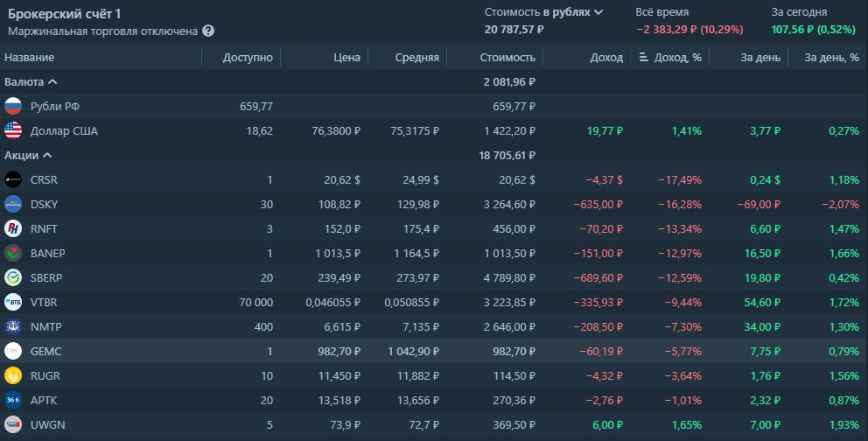Screen dimensions: 868x441
Task: Click the Russian ruble flag icon
Action: pos(13,107)
